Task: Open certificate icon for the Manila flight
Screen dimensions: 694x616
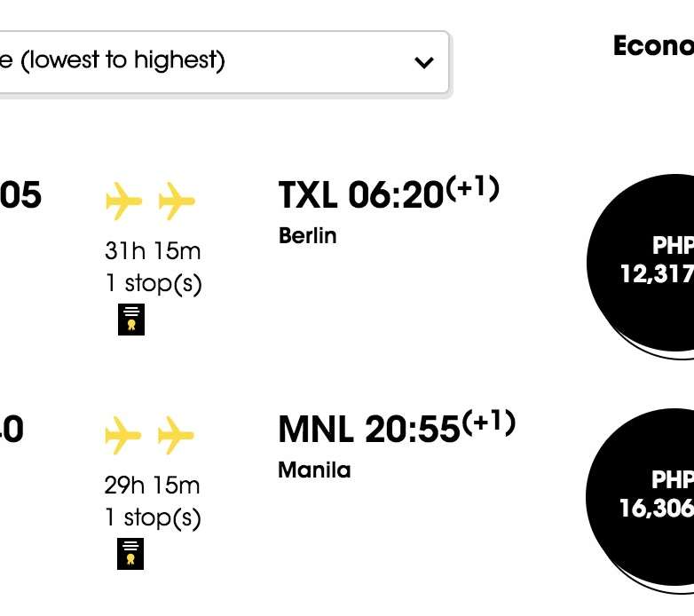Action: (131, 554)
